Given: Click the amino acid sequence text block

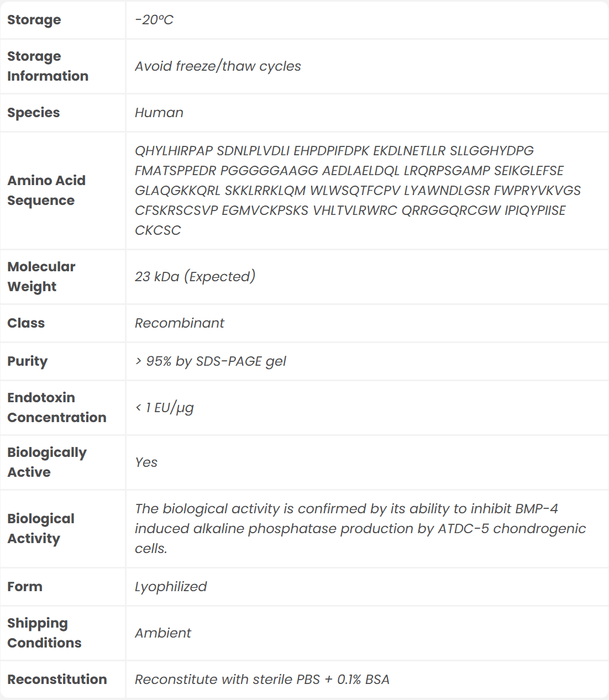Looking at the screenshot, I should click(357, 191).
